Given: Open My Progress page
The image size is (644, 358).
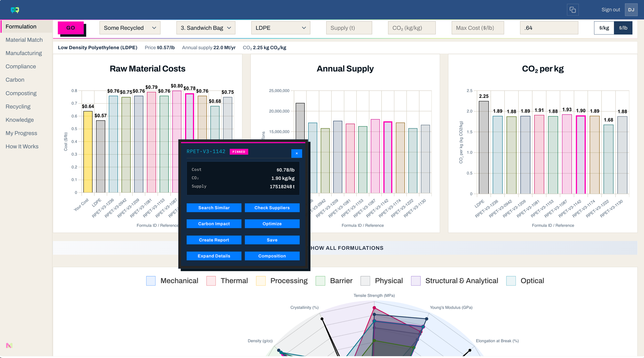Looking at the screenshot, I should (21, 133).
